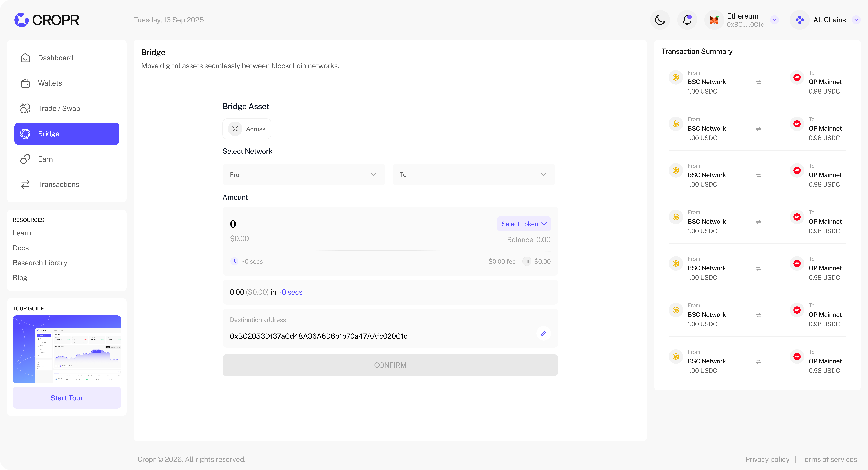
Task: Click the $0.00 fee label
Action: [x=502, y=261]
